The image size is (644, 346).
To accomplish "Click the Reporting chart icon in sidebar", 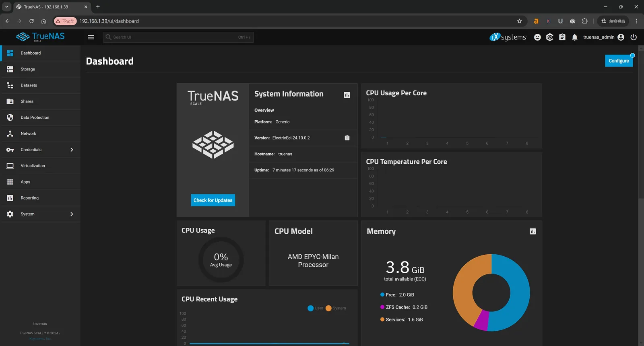I will [x=10, y=198].
